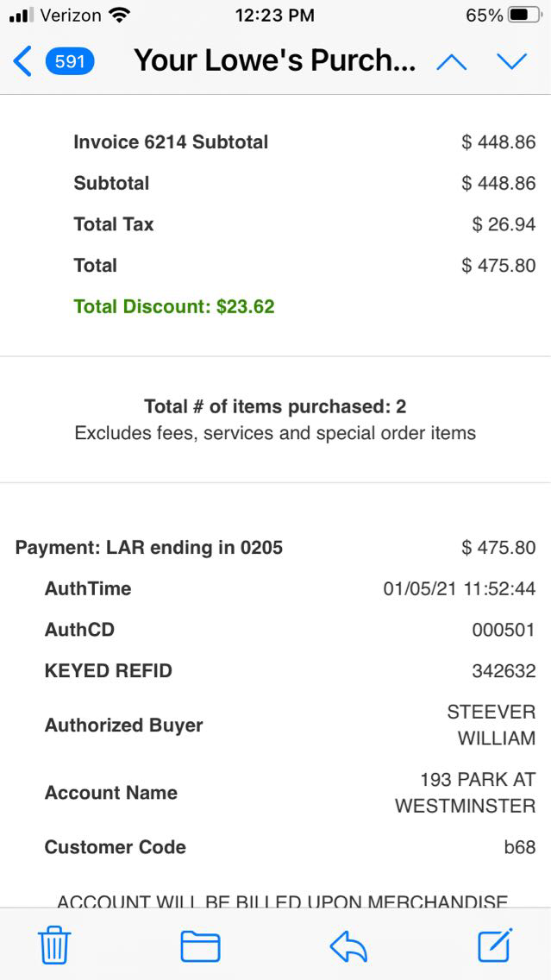Tap the Payment: LAR ending in 0205 line
551x980 pixels.
pyautogui.click(x=149, y=548)
